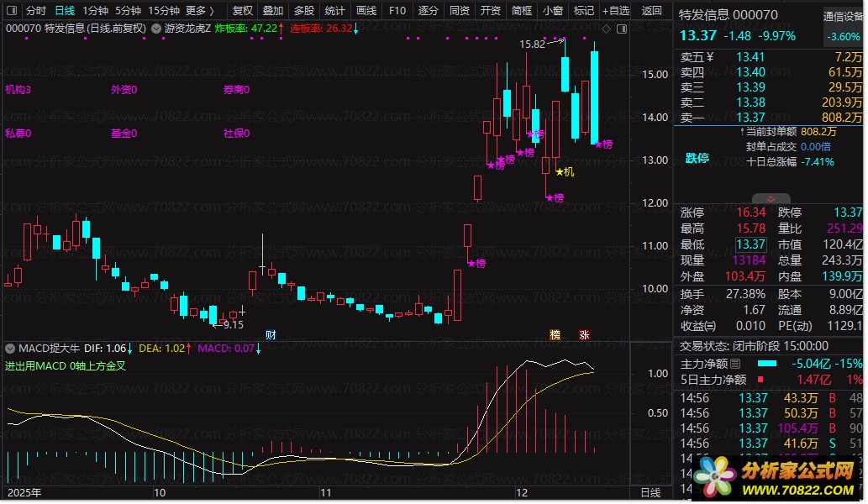Activate the 画线 drawing tool
This screenshot has height=504, width=868.
pos(366,11)
